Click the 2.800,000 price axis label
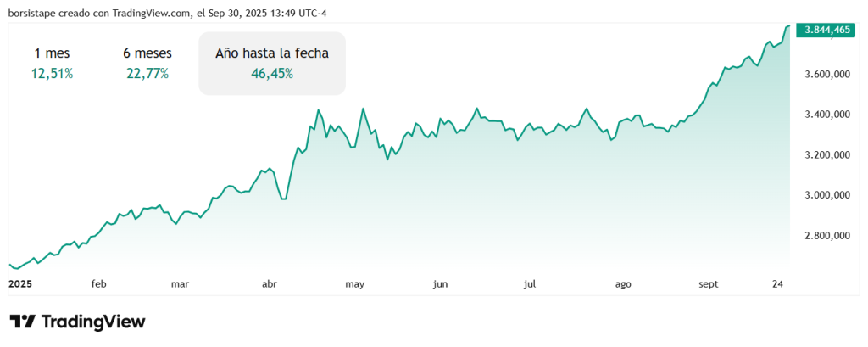868x347 pixels. [826, 236]
